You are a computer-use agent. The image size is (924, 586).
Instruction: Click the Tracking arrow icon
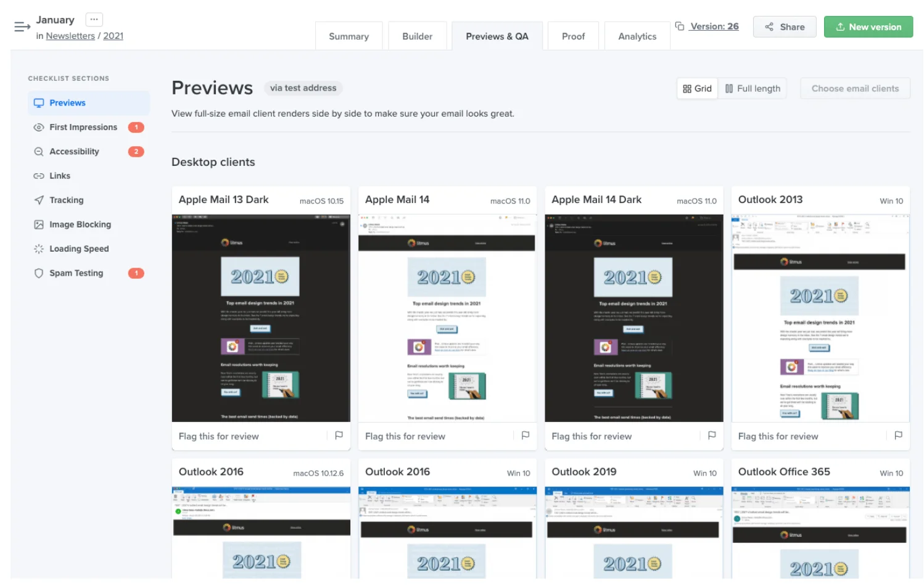coord(39,200)
